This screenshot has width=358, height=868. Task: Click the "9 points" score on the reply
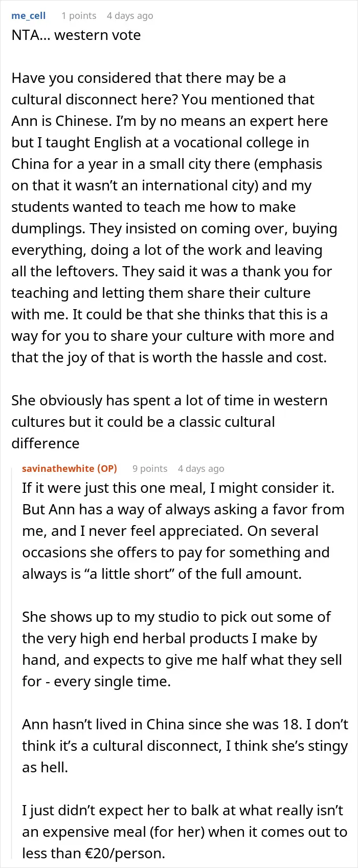pos(150,468)
